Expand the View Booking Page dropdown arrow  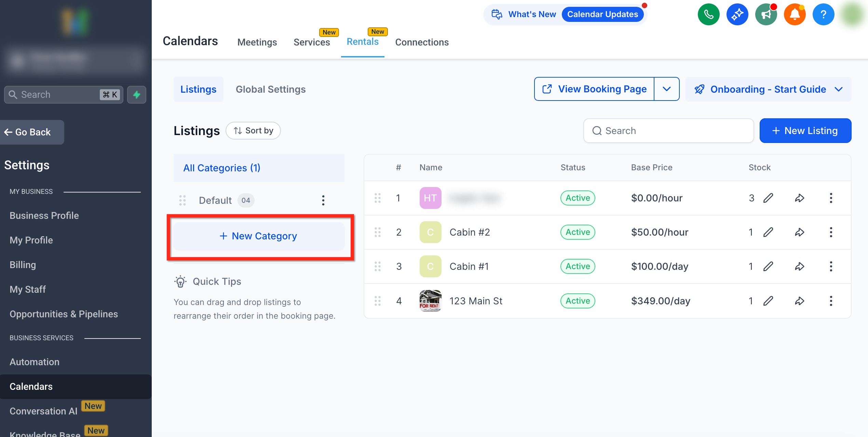[666, 89]
